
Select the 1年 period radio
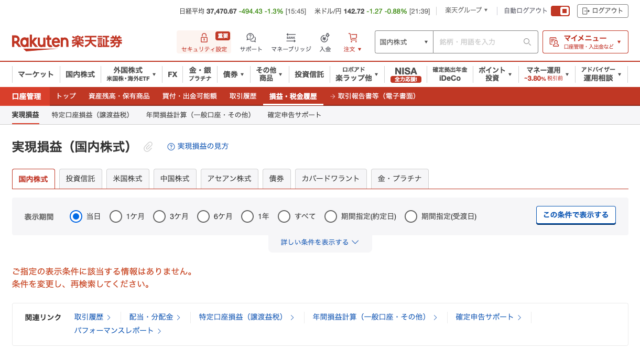point(247,216)
